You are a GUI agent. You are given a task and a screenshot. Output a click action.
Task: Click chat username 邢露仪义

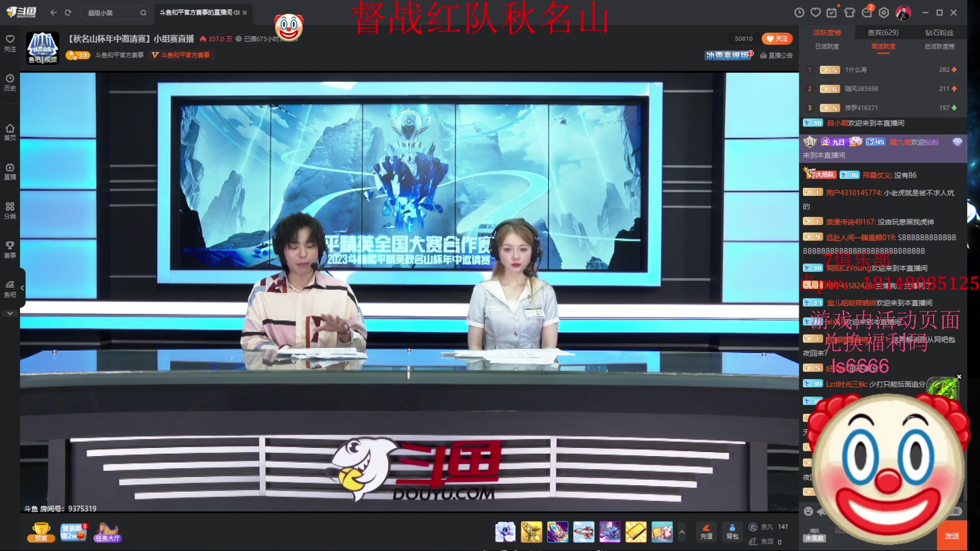pos(876,175)
